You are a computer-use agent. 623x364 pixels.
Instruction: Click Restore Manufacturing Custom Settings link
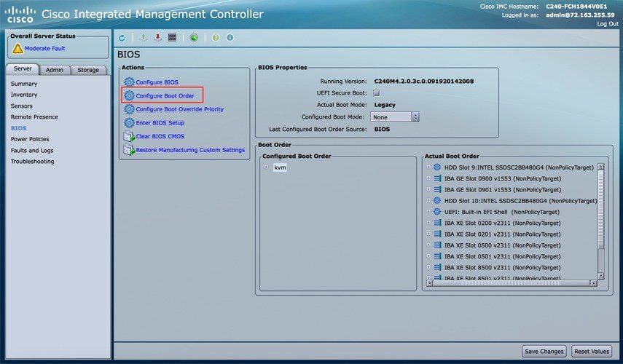click(x=190, y=150)
